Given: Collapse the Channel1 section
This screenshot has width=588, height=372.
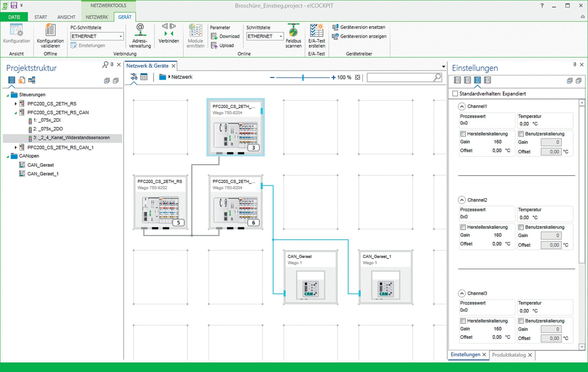Looking at the screenshot, I should point(462,106).
